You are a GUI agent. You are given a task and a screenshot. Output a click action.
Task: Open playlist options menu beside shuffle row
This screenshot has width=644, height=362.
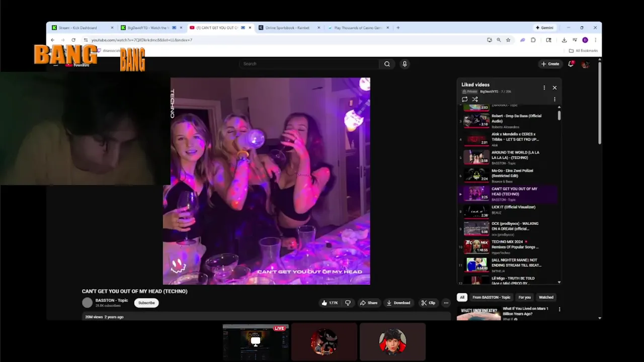[x=554, y=100]
